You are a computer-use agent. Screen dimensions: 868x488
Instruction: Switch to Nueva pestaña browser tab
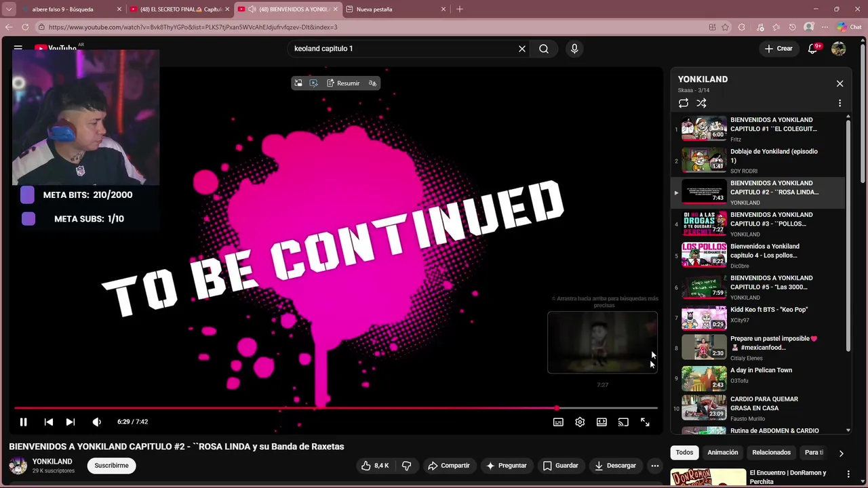click(396, 9)
